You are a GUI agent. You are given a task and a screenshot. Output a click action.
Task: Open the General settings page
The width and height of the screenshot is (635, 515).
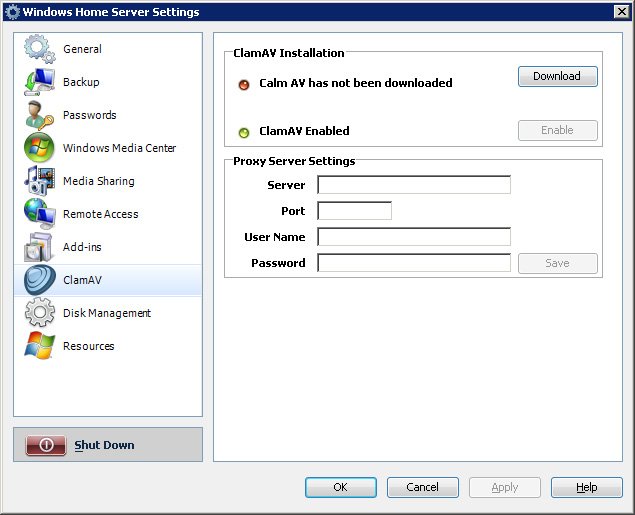point(108,49)
